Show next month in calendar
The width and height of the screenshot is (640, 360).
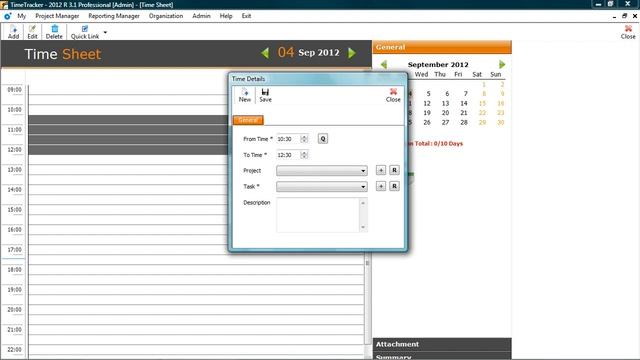502,64
